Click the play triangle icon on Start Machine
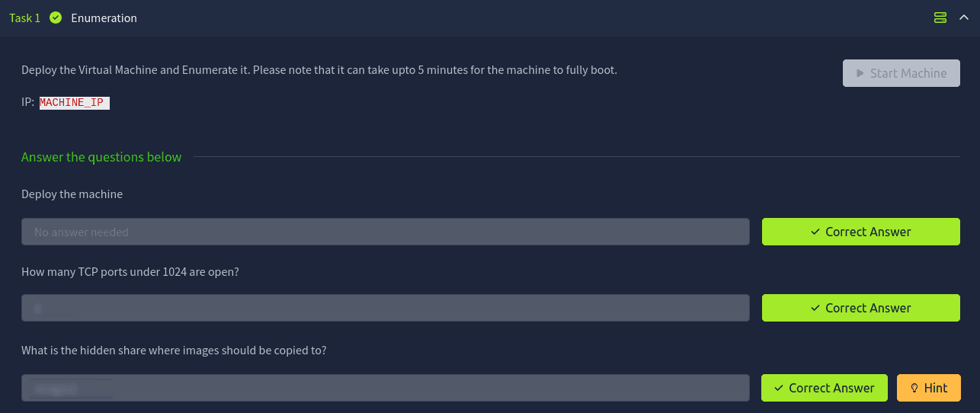This screenshot has width=980, height=413. 860,73
